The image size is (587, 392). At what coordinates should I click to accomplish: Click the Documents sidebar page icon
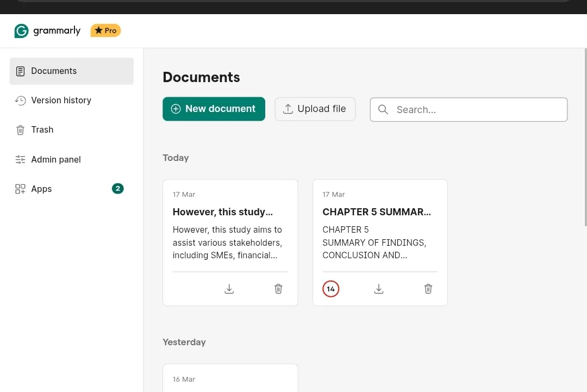[x=20, y=71]
